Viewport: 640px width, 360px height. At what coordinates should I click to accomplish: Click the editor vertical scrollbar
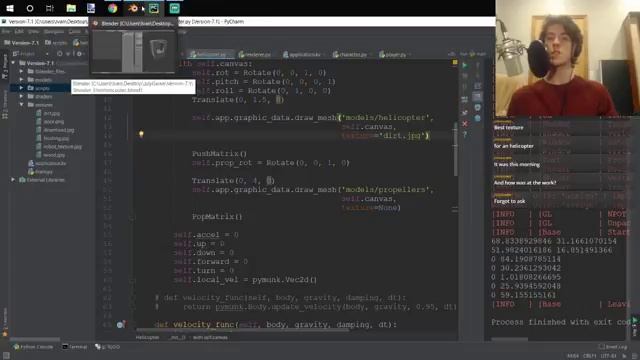tap(455, 149)
